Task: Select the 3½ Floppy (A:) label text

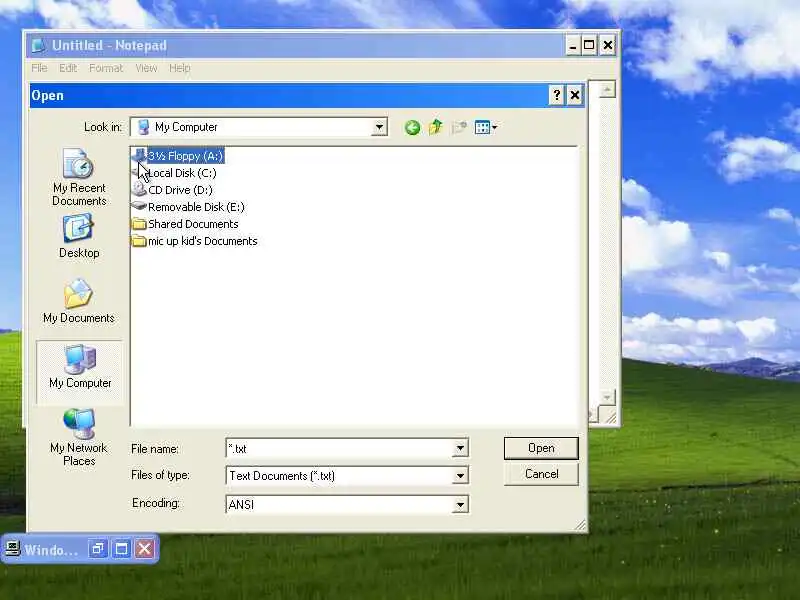Action: 185,156
